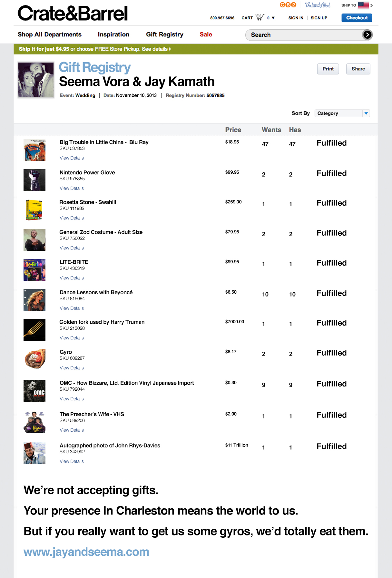This screenshot has height=578, width=392.
Task: Open the Sale menu item
Action: [x=206, y=34]
